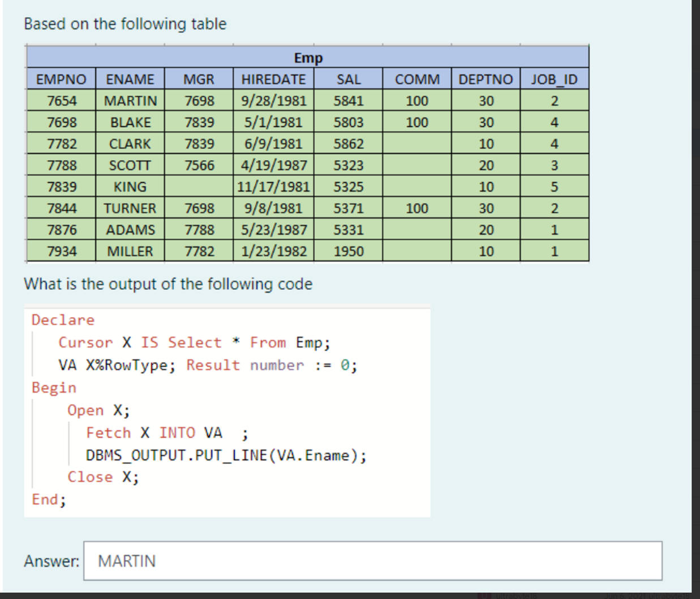Viewport: 700px width, 599px height.
Task: Click hiredate cell 9/8/1981
Action: coord(273,208)
